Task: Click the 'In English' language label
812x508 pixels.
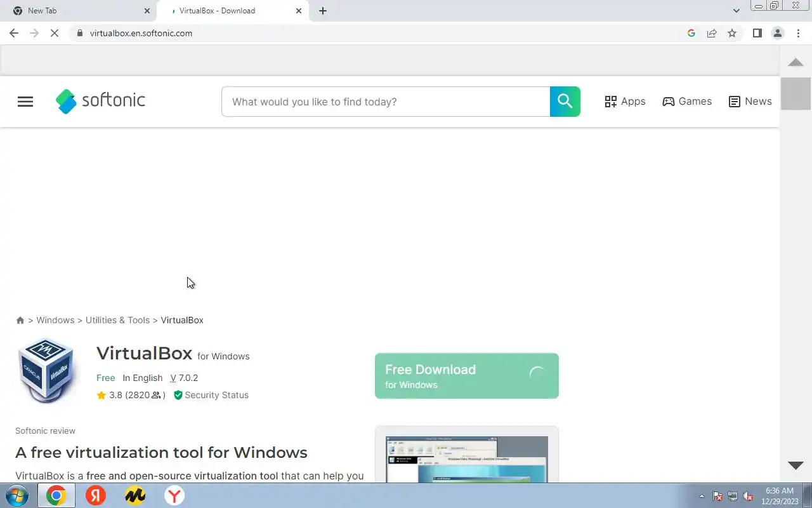Action: point(143,378)
